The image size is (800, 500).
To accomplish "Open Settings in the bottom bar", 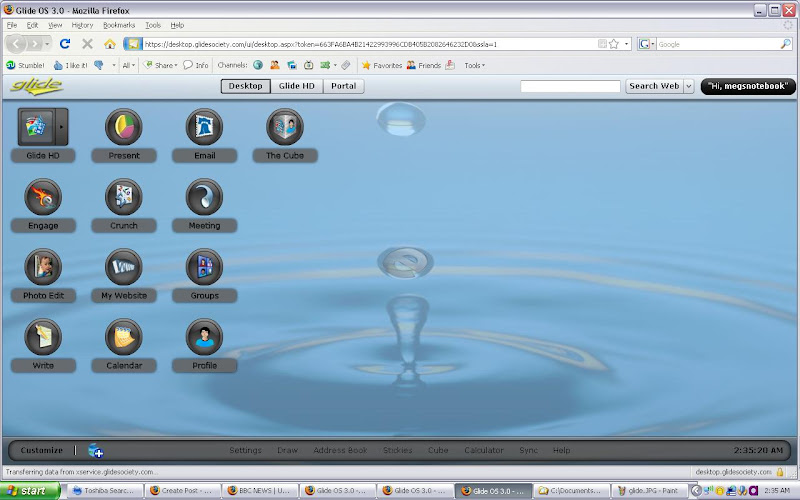I will pos(245,450).
